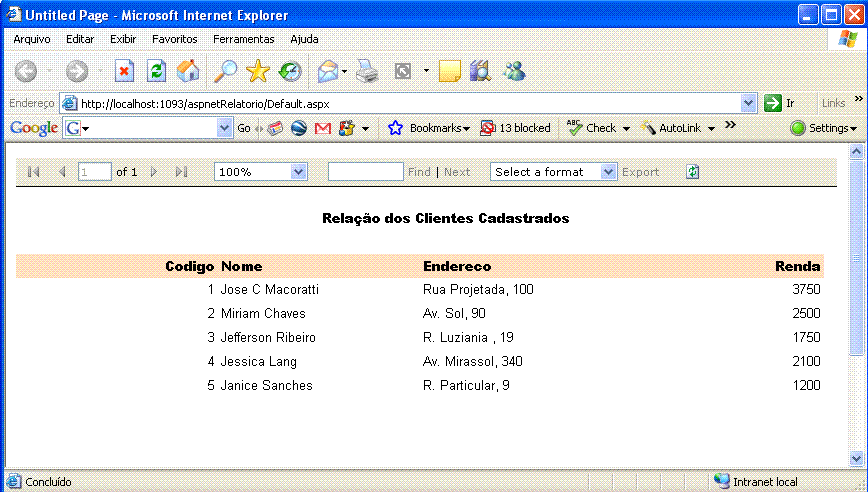Image resolution: width=868 pixels, height=492 pixels.
Task: Open Search with magnifying glass icon
Action: point(226,71)
